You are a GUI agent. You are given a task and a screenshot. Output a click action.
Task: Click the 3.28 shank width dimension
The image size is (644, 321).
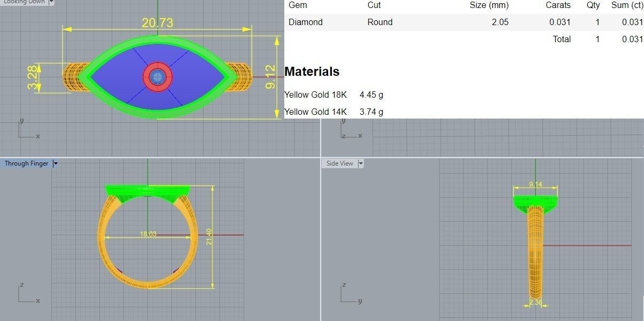[x=33, y=77]
